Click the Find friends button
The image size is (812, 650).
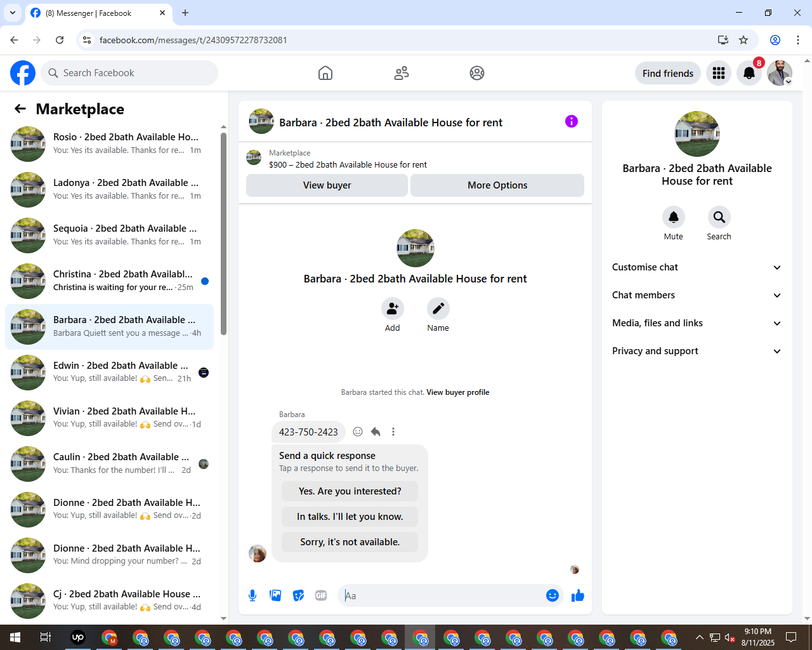(x=668, y=73)
